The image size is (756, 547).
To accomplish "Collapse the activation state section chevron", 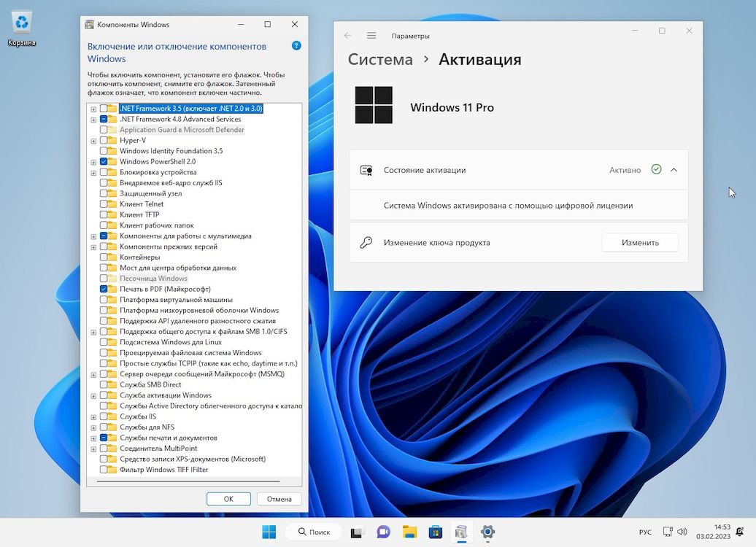I will [x=674, y=170].
